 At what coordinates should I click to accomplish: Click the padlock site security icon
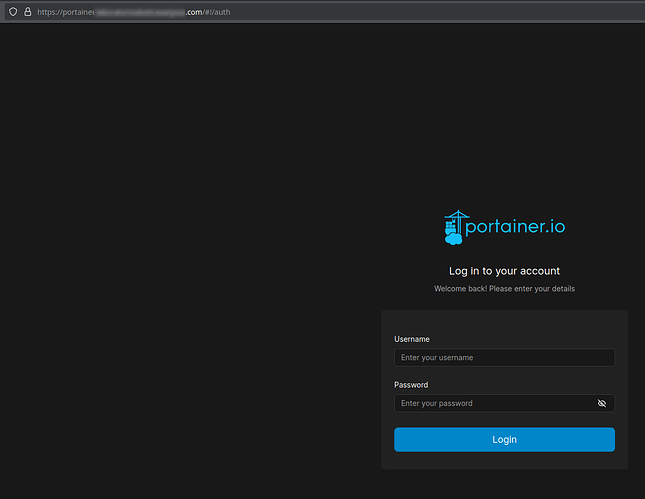28,12
